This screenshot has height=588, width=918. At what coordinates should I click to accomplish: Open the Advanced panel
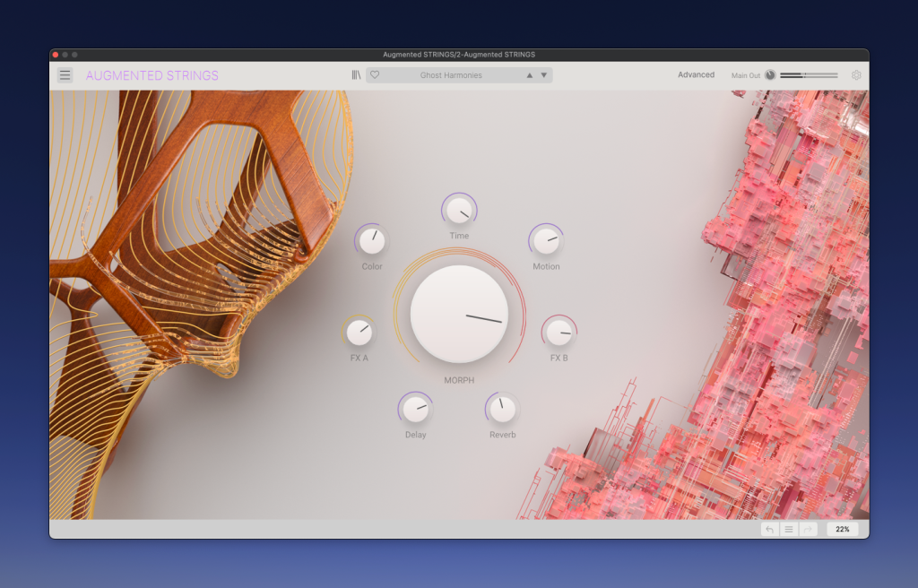(696, 75)
